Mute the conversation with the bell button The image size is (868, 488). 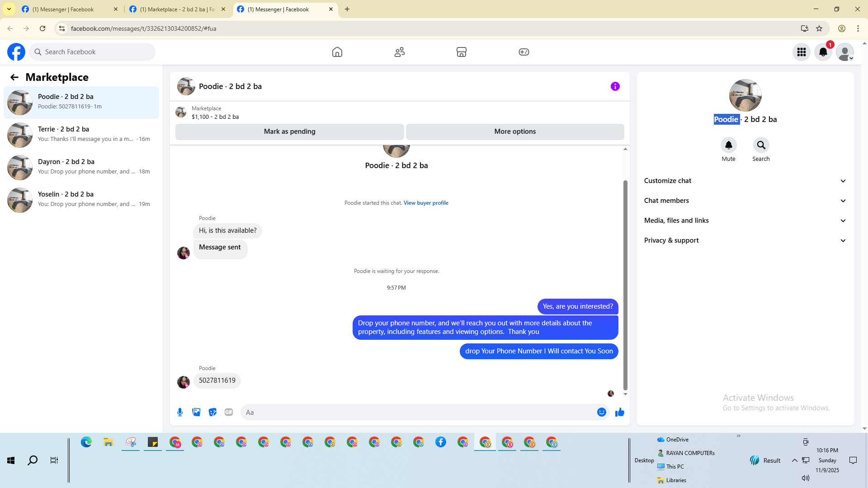point(729,145)
